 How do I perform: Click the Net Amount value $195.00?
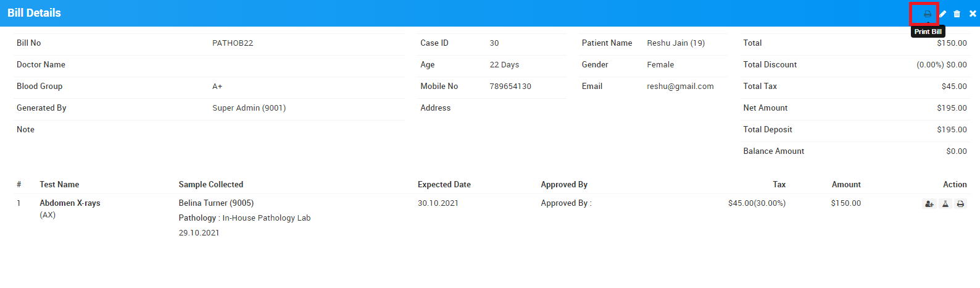pos(952,108)
